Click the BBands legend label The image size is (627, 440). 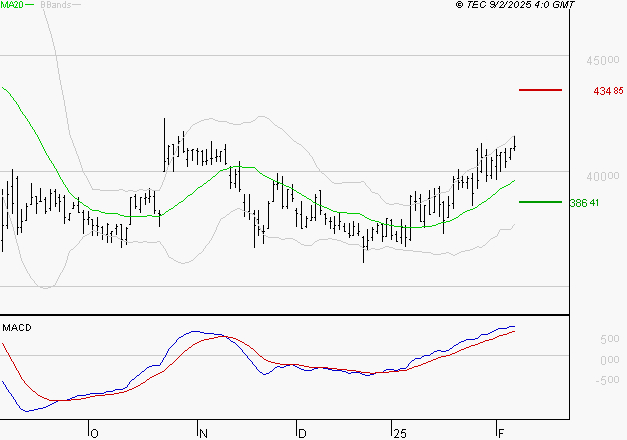tap(56, 5)
